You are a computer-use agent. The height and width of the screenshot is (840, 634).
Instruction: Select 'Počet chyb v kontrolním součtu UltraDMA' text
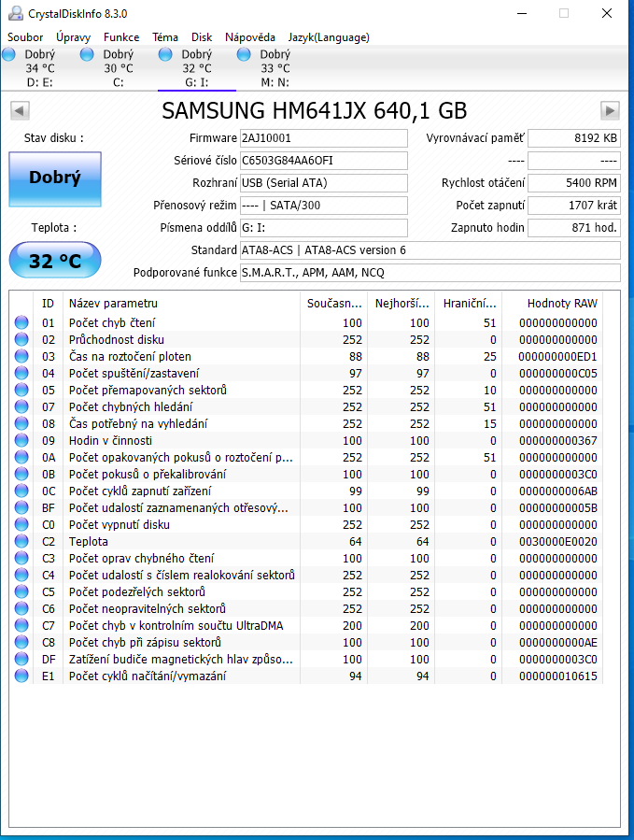pyautogui.click(x=176, y=625)
